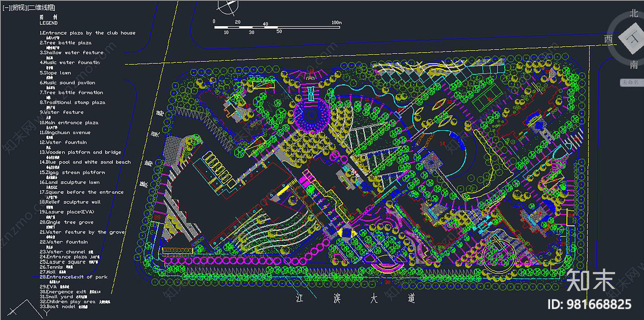
Task: Select the magenta circular plaza in the plan
Action: point(312,115)
